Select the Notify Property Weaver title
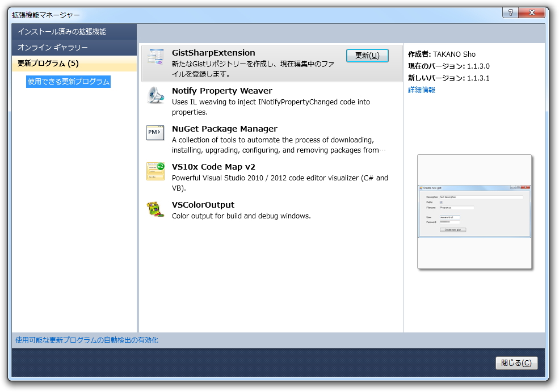Viewport: 559px width, 392px height. coord(222,91)
